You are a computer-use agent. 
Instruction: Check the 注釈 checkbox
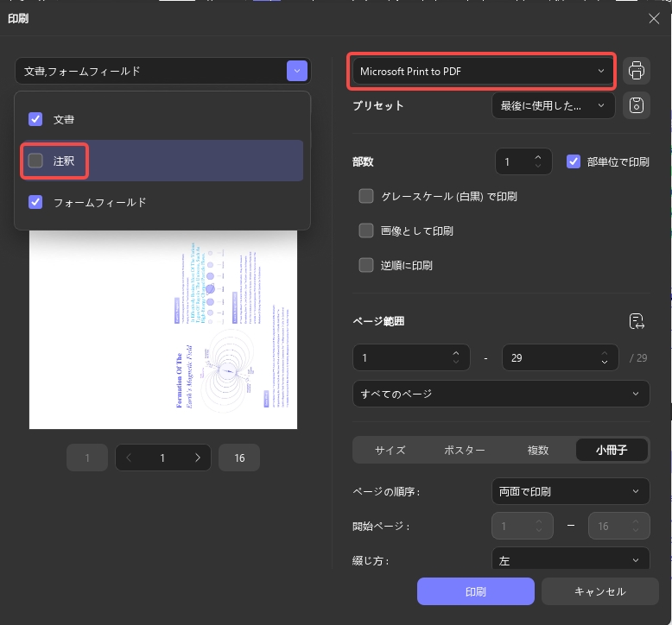[x=35, y=161]
